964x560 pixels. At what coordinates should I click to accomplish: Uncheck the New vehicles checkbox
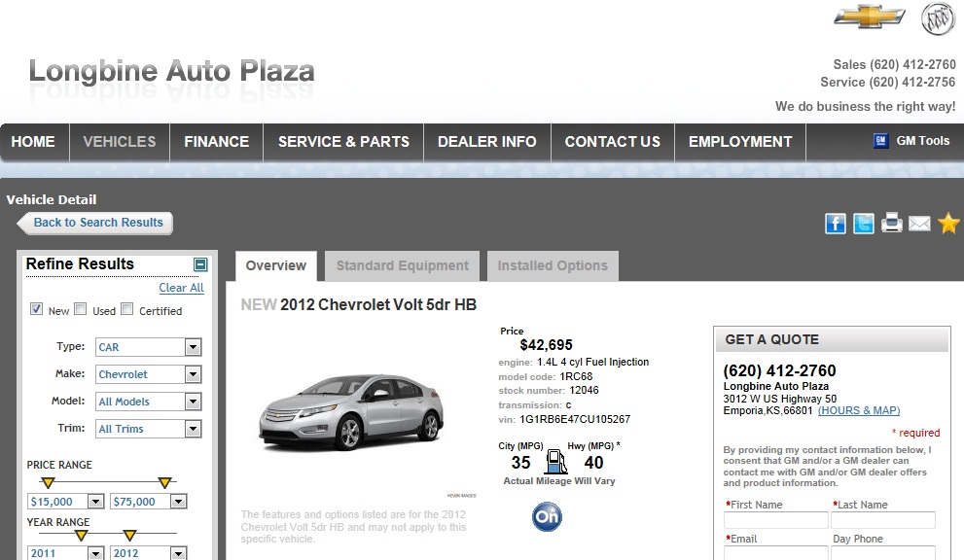[x=37, y=310]
